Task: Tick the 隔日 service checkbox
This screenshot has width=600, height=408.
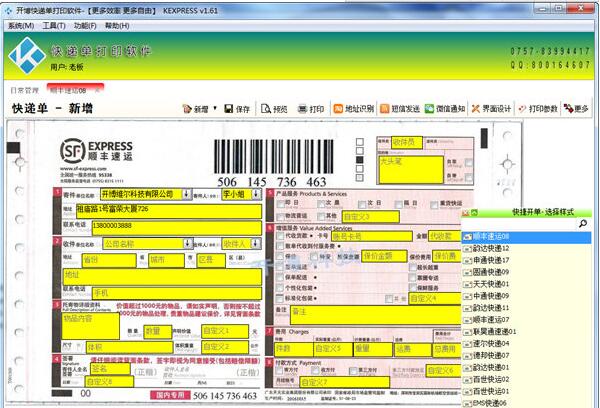Action: pos(398,204)
